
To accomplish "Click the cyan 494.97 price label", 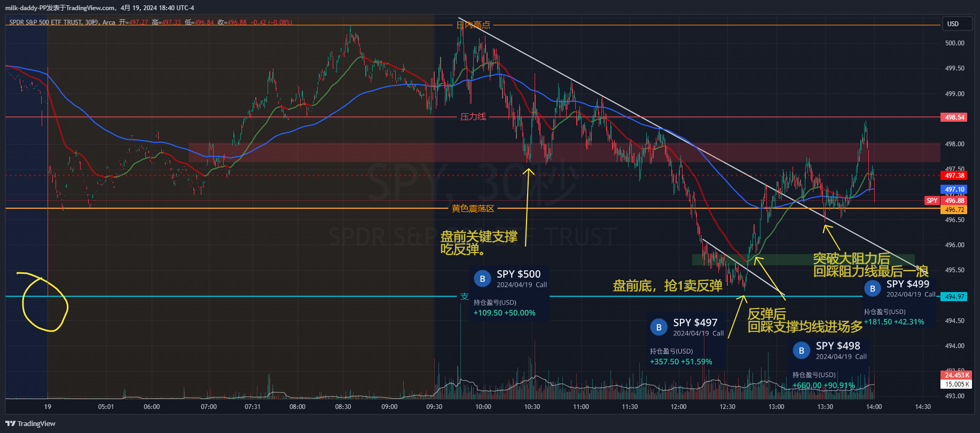I will coord(954,297).
